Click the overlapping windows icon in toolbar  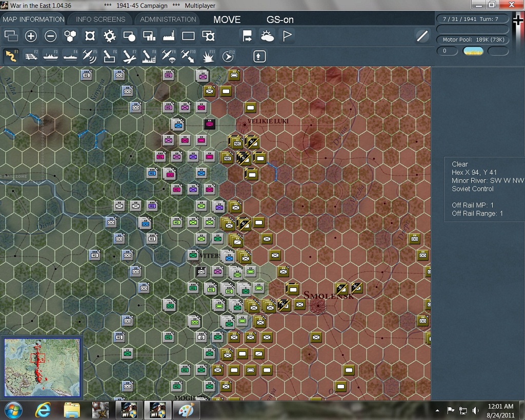pos(11,36)
